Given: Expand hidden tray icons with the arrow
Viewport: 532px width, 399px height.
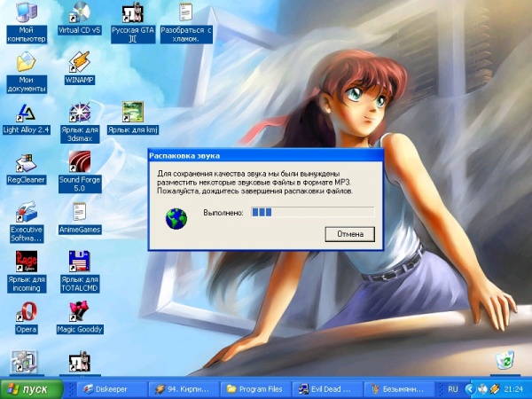Looking at the screenshot, I should coord(470,388).
